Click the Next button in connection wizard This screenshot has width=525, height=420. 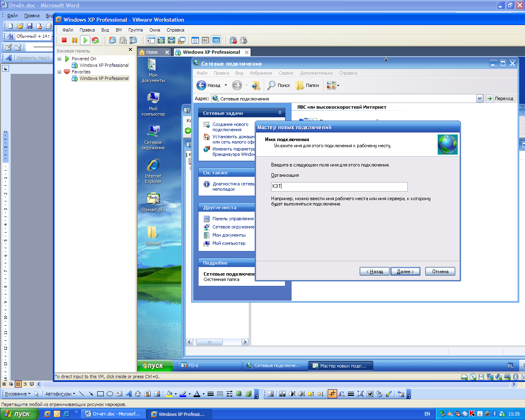pos(405,272)
